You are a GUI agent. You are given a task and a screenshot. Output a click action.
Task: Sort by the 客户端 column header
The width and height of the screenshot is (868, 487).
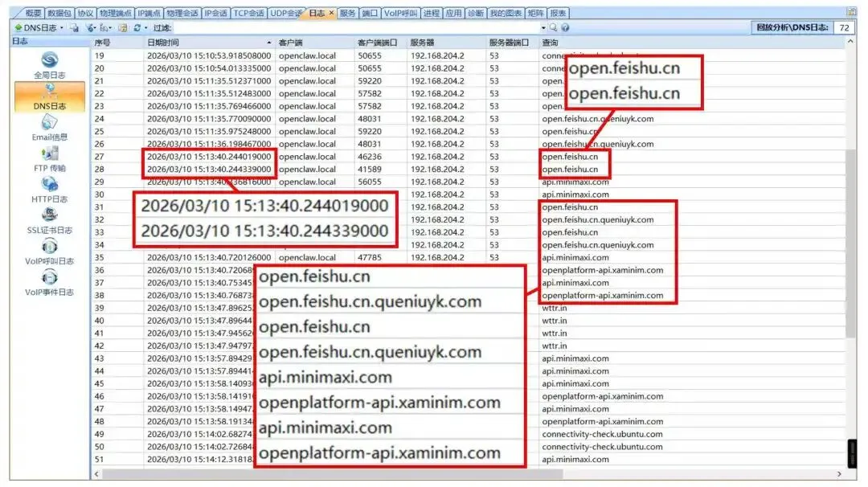coord(315,43)
